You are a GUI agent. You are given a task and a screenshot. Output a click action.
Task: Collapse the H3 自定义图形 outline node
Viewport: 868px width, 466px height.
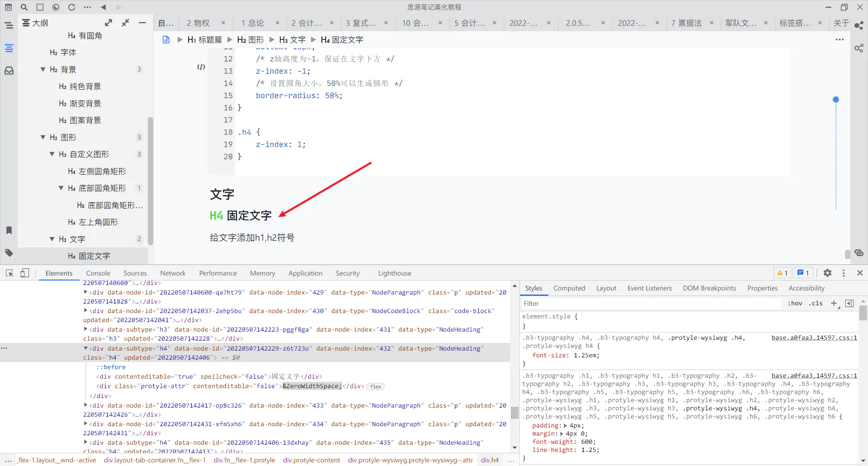point(52,154)
